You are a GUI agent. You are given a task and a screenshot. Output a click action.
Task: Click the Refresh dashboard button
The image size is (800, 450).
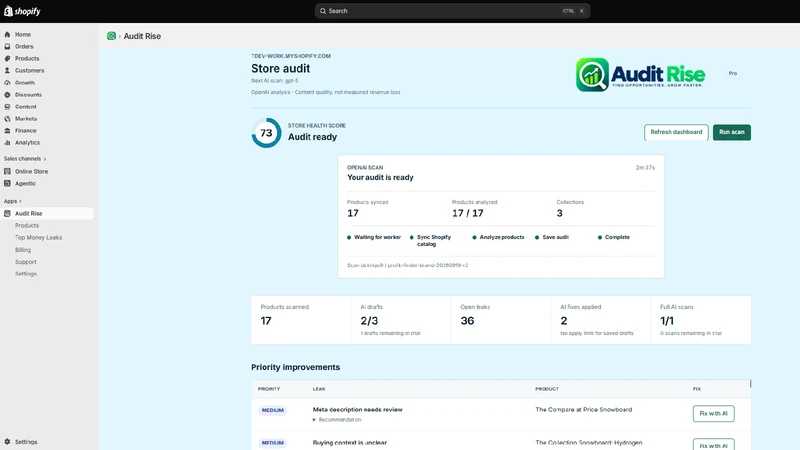coord(676,132)
